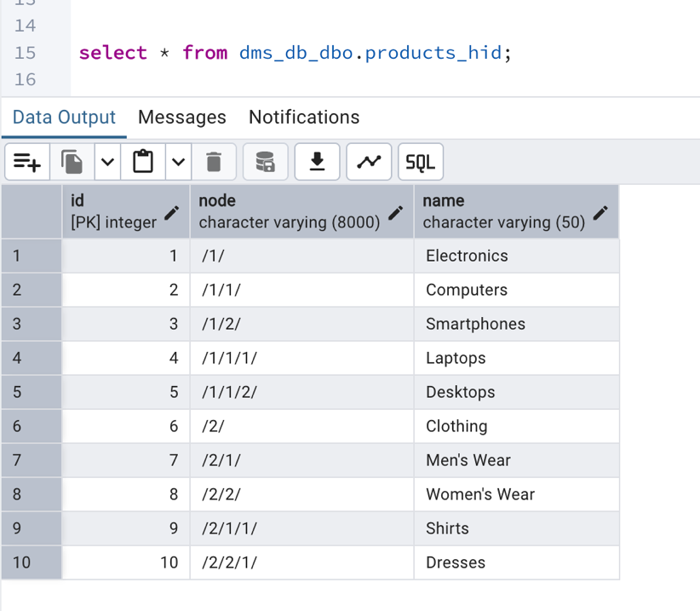Click the Save data changes database icon
The width and height of the screenshot is (700, 611).
pyautogui.click(x=266, y=162)
